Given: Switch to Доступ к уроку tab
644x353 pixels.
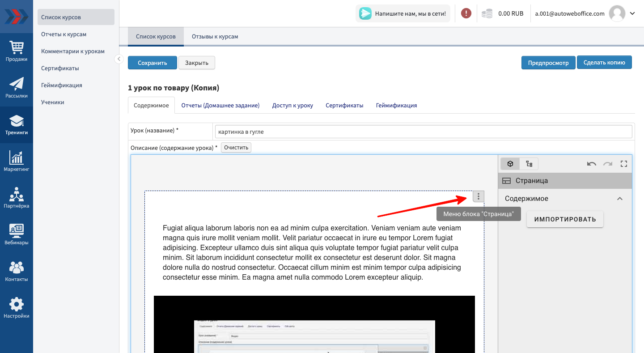Looking at the screenshot, I should coord(292,106).
